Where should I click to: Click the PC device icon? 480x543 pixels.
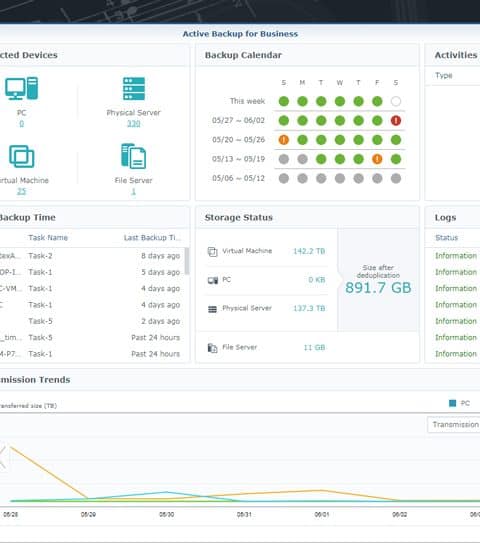21,88
